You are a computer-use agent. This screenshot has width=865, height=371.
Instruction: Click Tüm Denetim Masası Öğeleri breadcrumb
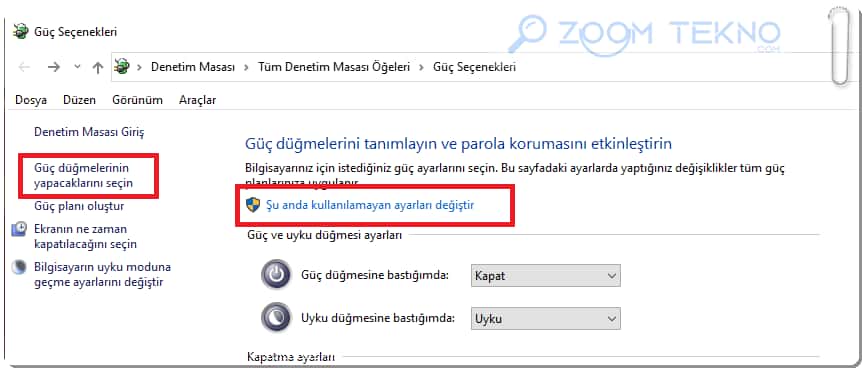click(334, 67)
